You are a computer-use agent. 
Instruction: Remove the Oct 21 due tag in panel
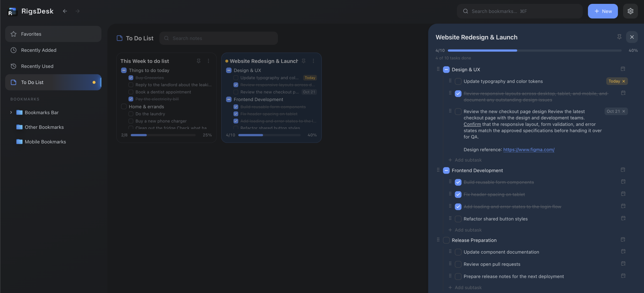[x=624, y=111]
